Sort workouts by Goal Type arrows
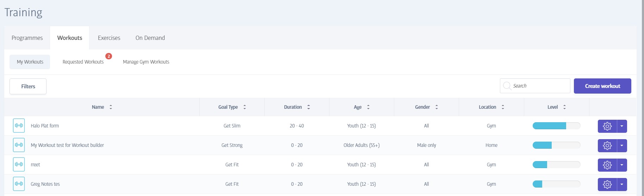 (244, 107)
